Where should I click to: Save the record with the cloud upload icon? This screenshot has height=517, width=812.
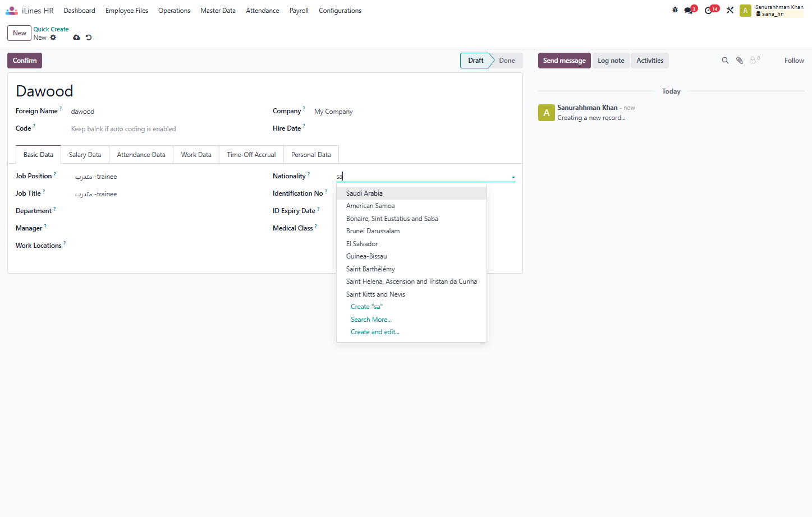[76, 38]
